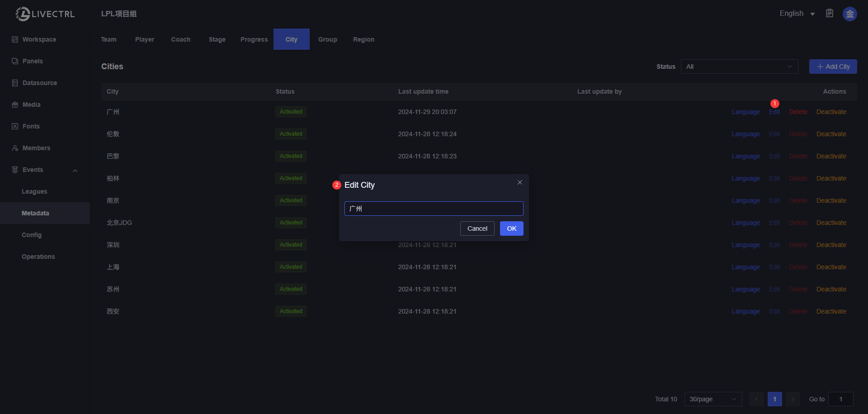Click the Workspace sidebar icon
The height and width of the screenshot is (414, 868).
pos(15,39)
